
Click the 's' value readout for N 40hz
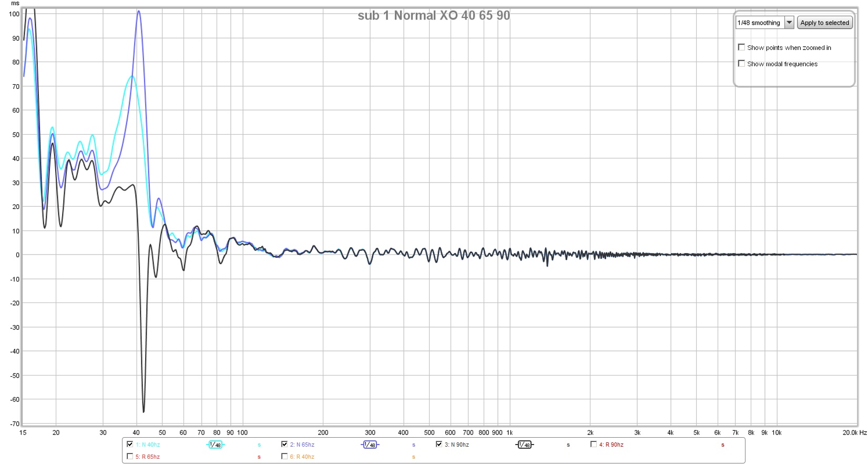pyautogui.click(x=259, y=445)
